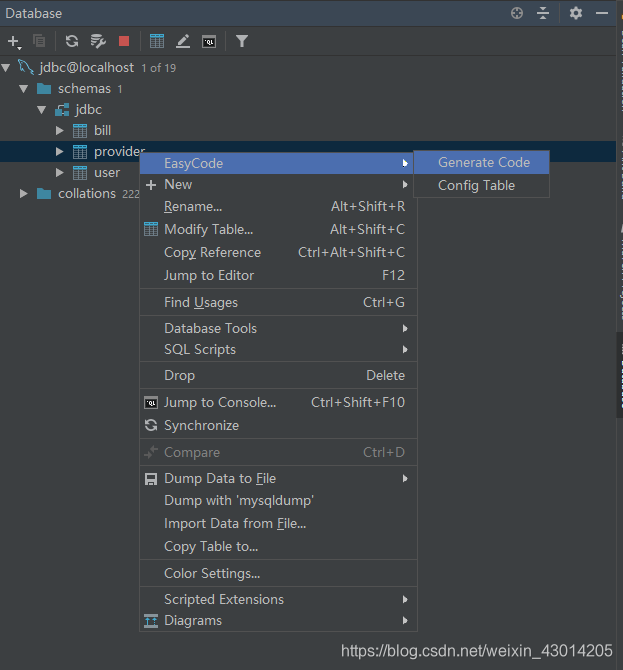The width and height of the screenshot is (623, 670).
Task: Click the jdbc schema icon
Action: click(62, 110)
